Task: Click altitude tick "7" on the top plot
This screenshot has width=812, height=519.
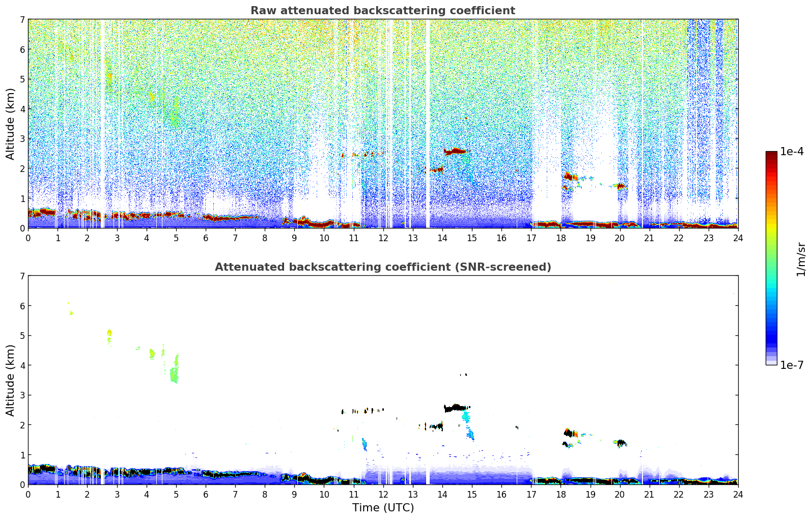Action: pyautogui.click(x=22, y=19)
